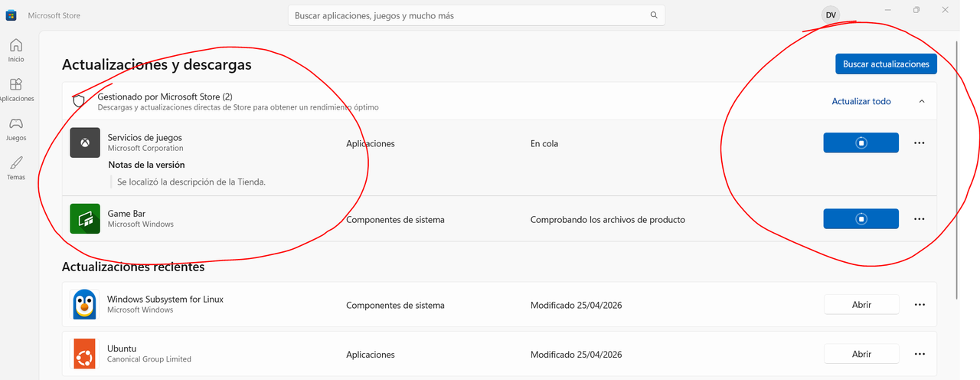Focus the Buscar aplicaciones search field
This screenshot has height=380, width=980.
point(476,15)
